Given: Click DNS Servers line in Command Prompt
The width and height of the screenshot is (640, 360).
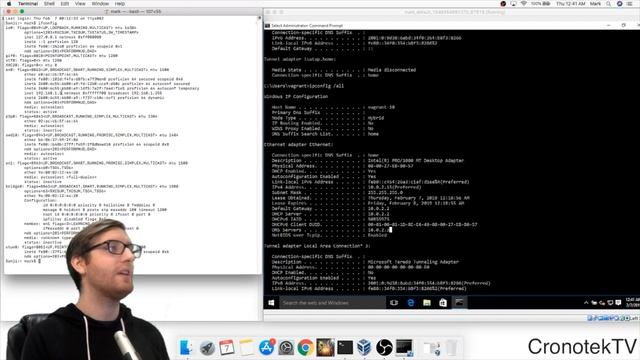Looking at the screenshot, I should coord(332,230).
